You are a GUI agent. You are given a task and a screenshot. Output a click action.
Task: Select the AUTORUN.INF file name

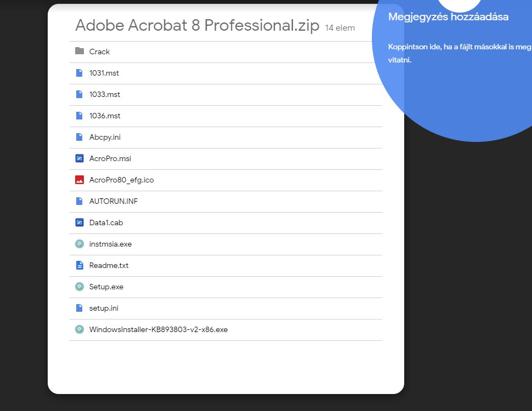[x=114, y=201]
